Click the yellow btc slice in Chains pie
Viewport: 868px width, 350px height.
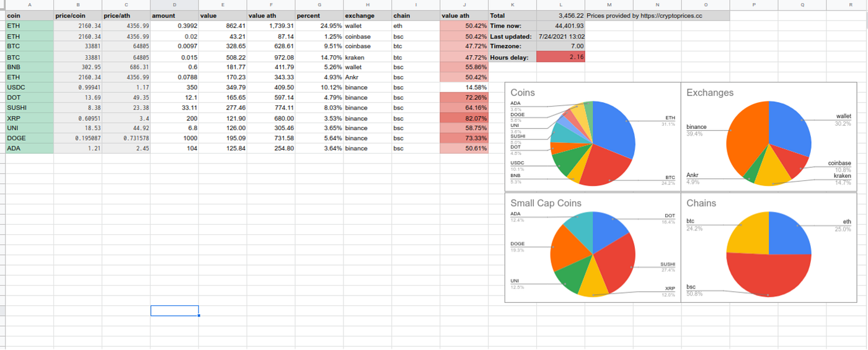tap(747, 234)
